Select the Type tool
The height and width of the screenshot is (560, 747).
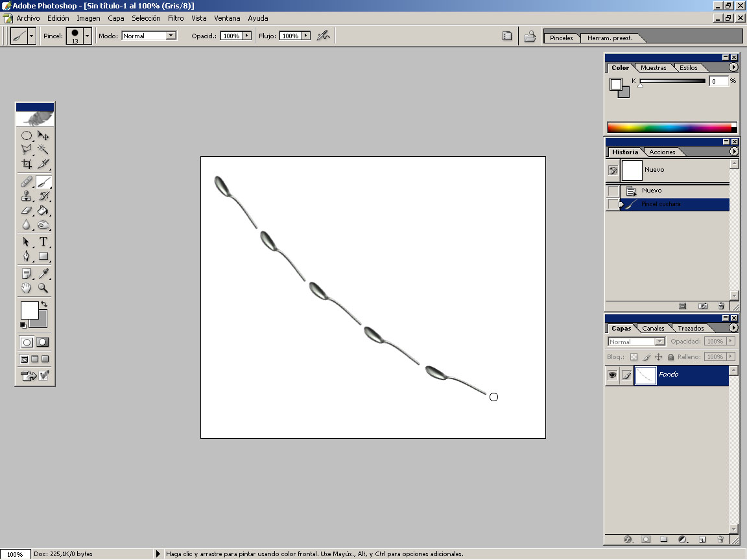43,242
